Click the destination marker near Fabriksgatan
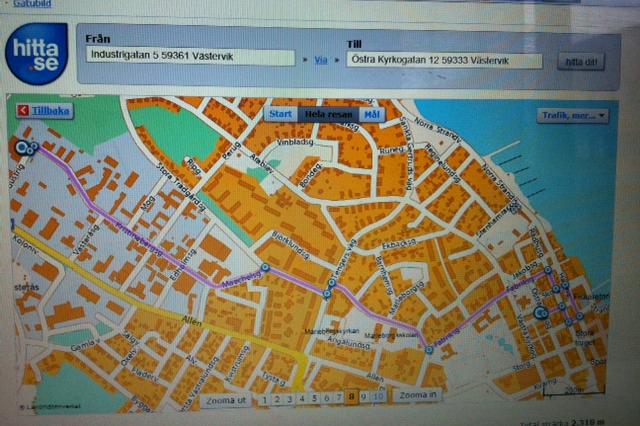640x426 pixels. [x=541, y=313]
